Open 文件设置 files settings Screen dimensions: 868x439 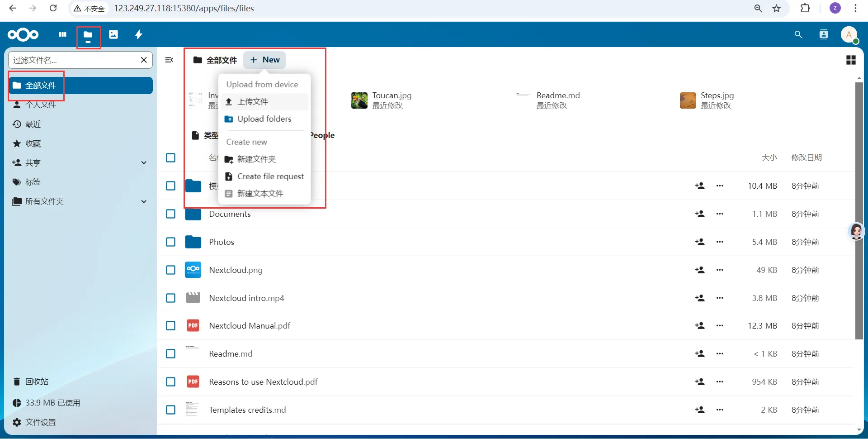click(80, 422)
